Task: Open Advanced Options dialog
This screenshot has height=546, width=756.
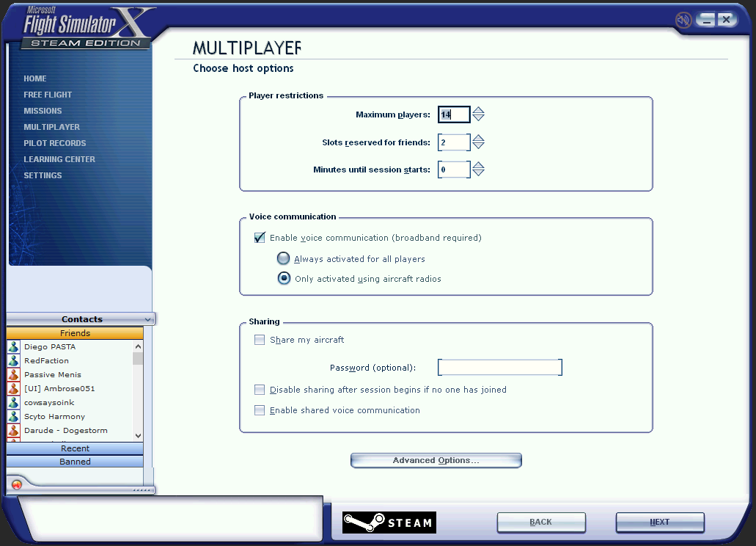Action: 436,461
